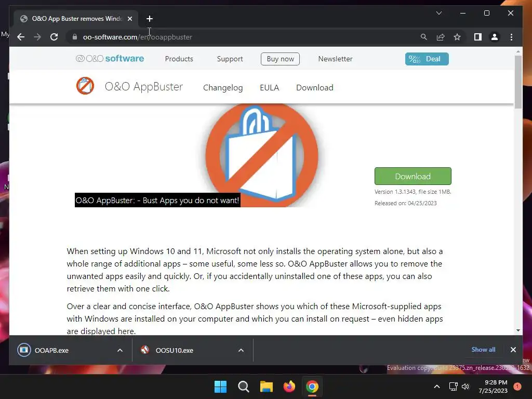The image size is (532, 399).
Task: Open the EULA page
Action: [x=270, y=87]
